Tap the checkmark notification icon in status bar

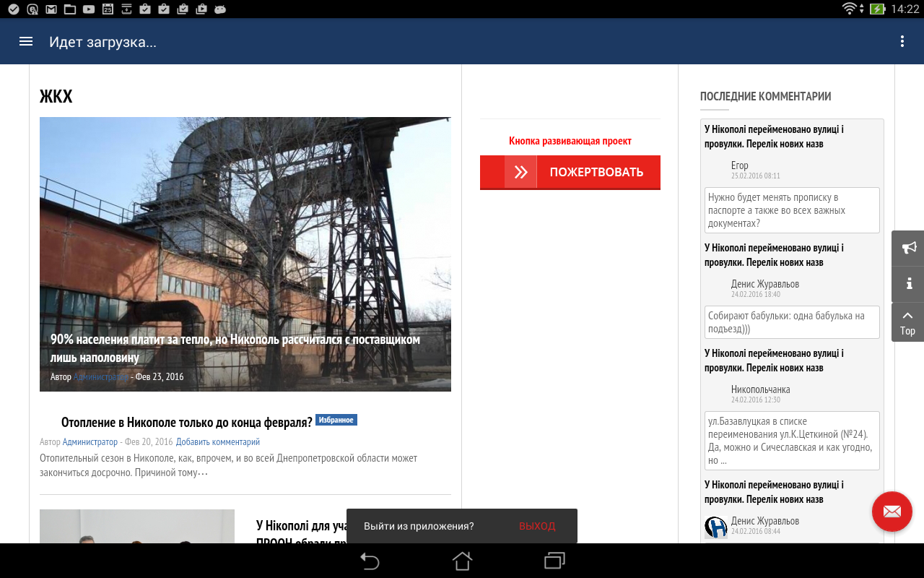(14, 9)
